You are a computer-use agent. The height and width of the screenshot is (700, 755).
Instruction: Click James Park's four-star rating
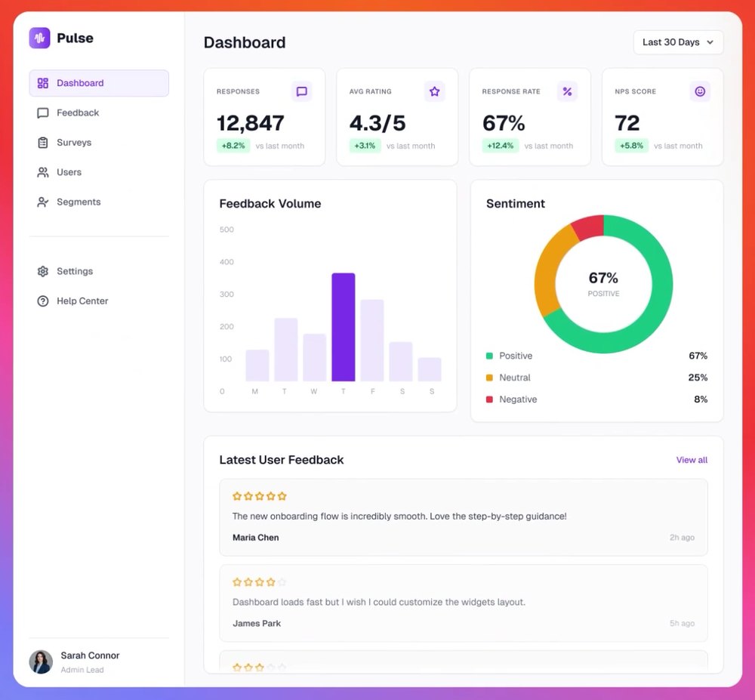(260, 582)
